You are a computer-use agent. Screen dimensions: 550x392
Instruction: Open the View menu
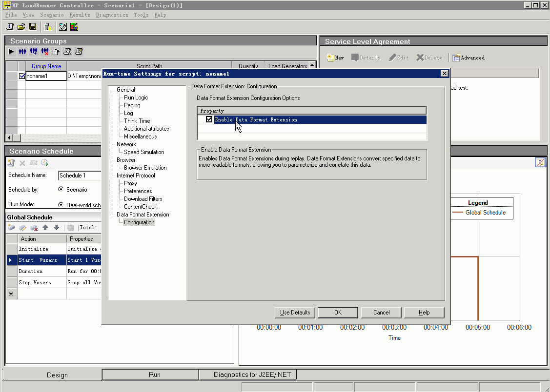(28, 15)
